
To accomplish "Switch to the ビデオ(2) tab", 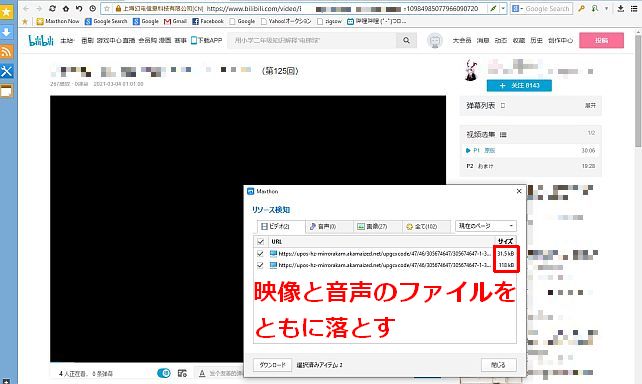I will (281, 226).
